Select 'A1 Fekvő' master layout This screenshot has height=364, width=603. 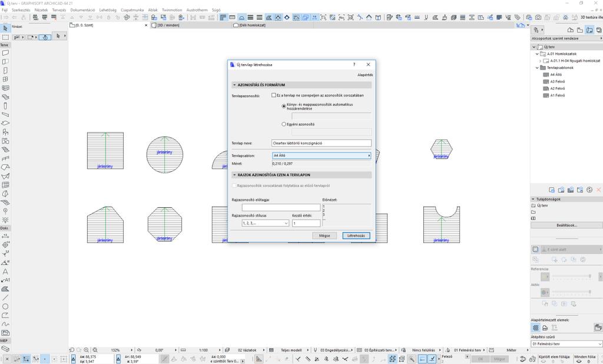[557, 95]
